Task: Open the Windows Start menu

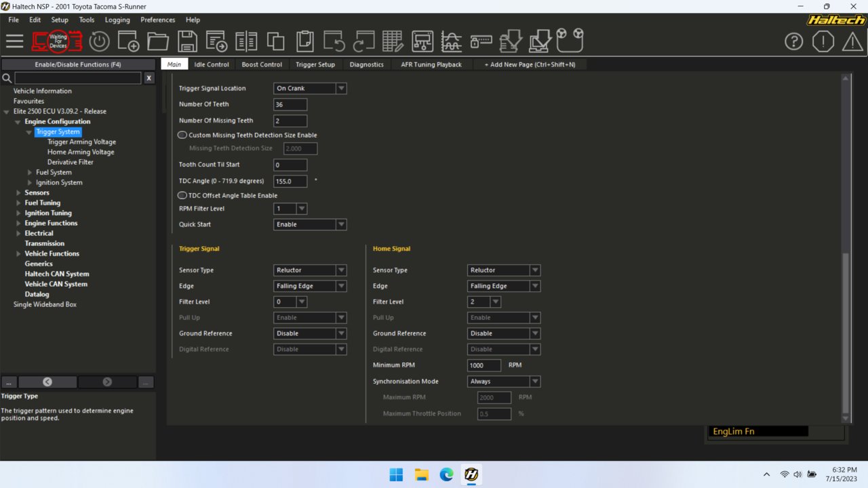Action: pos(396,474)
